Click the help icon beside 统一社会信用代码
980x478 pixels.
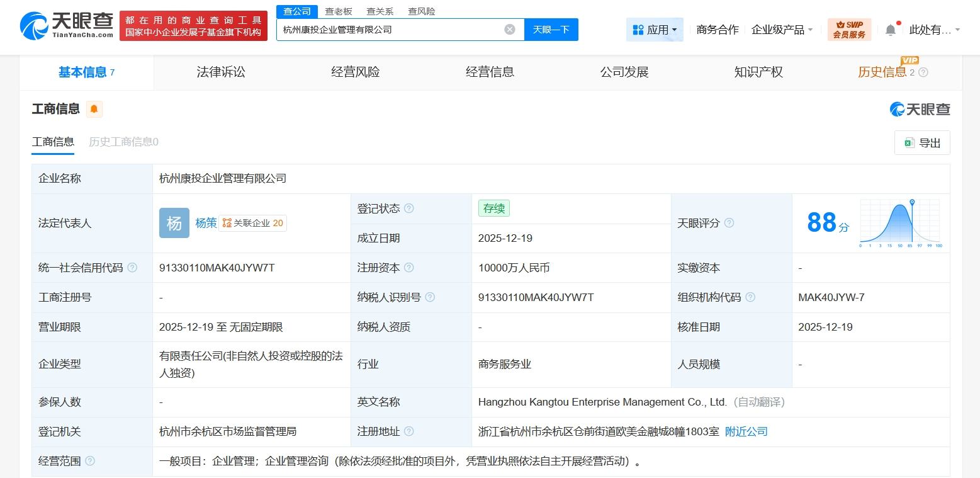click(132, 268)
